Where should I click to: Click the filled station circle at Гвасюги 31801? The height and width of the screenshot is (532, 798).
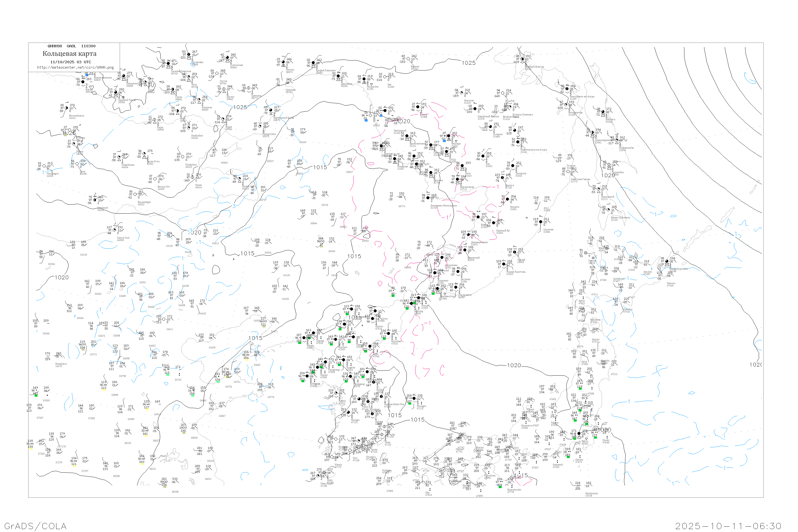click(508, 199)
